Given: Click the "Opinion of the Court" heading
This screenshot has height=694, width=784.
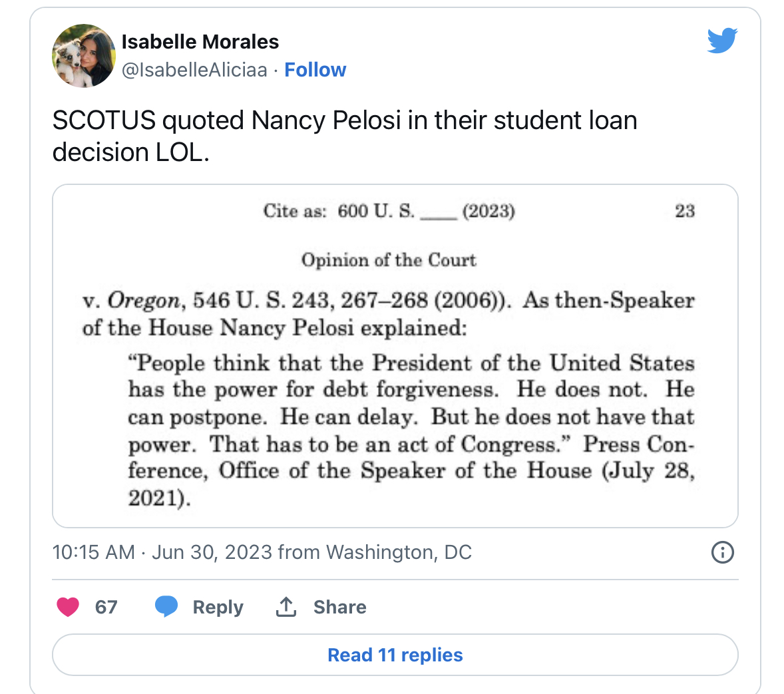Looking at the screenshot, I should click(389, 260).
